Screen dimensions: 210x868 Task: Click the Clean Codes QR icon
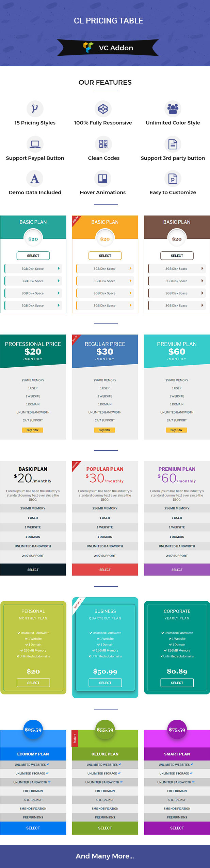click(103, 144)
